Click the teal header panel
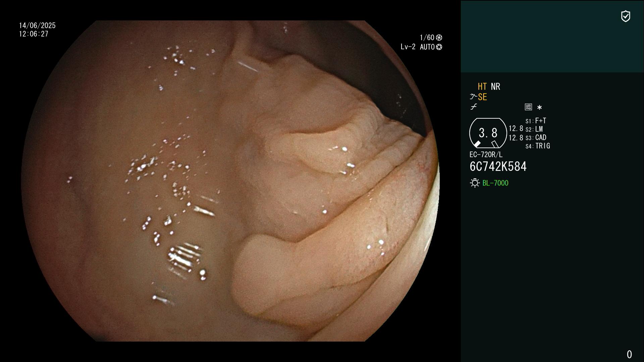This screenshot has height=362, width=644. [552, 36]
